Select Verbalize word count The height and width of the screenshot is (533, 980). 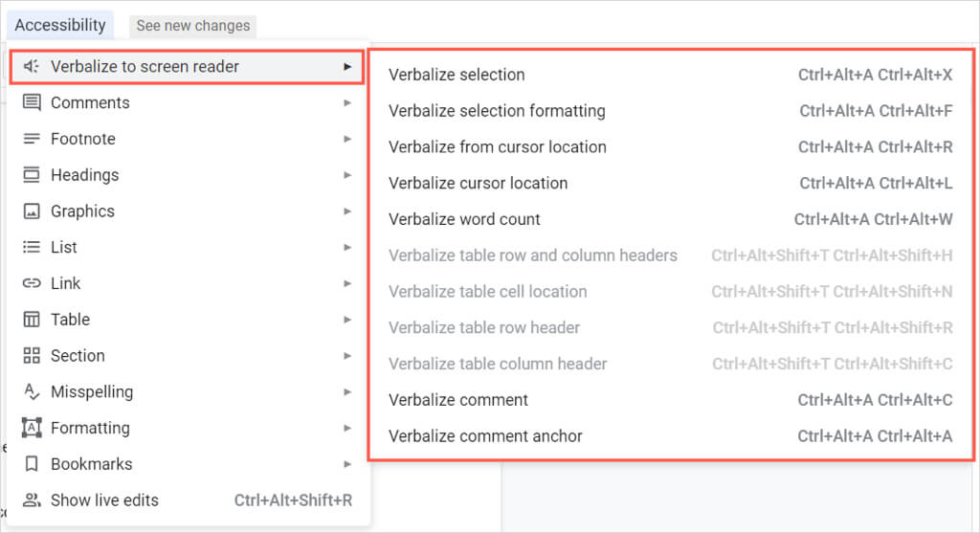point(464,219)
